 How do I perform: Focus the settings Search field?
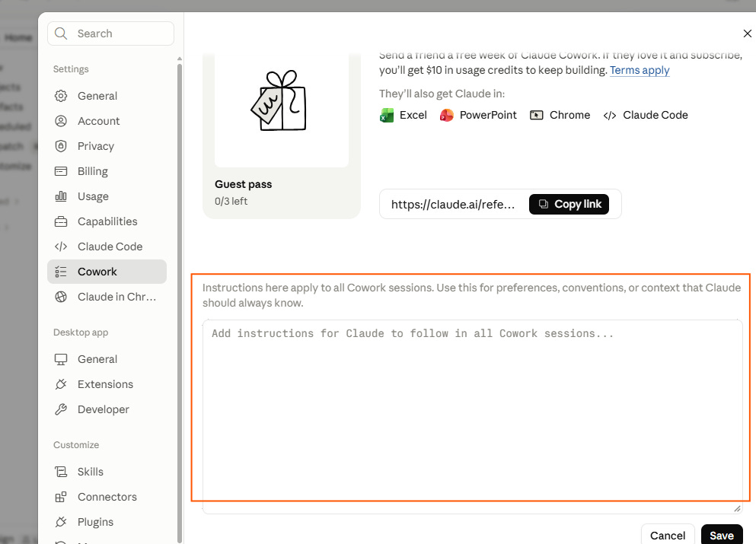[x=111, y=33]
